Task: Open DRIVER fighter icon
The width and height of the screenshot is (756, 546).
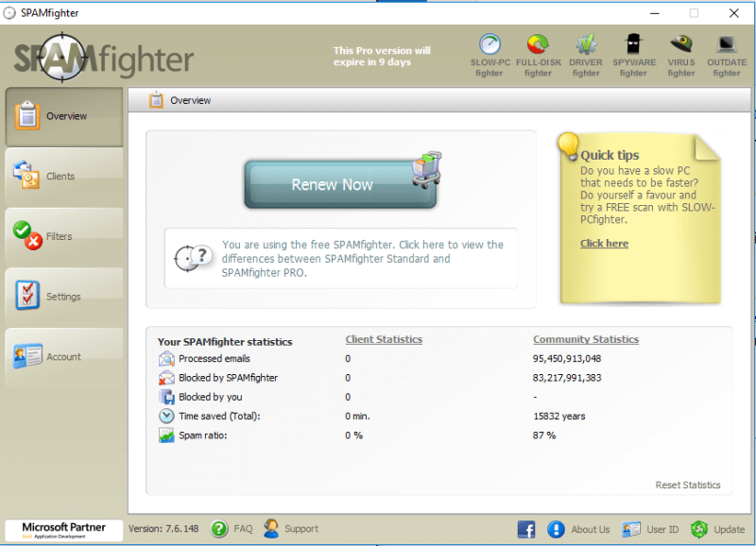Action: [x=586, y=44]
